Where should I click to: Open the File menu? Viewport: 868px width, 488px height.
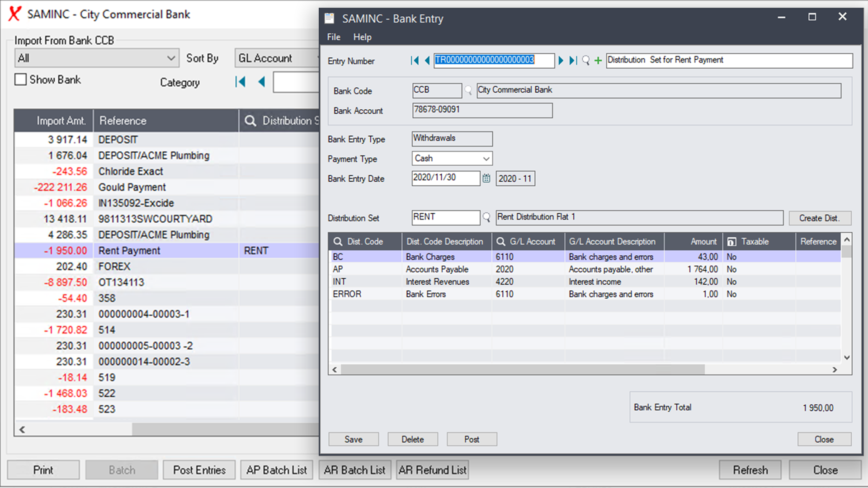coord(334,37)
